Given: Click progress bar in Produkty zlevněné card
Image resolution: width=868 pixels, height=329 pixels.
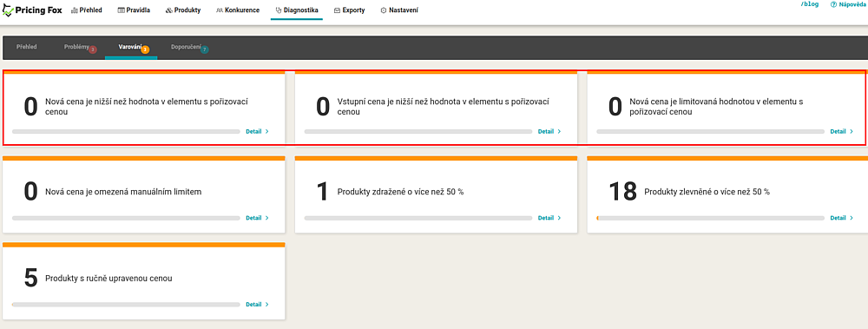Looking at the screenshot, I should click(x=711, y=218).
